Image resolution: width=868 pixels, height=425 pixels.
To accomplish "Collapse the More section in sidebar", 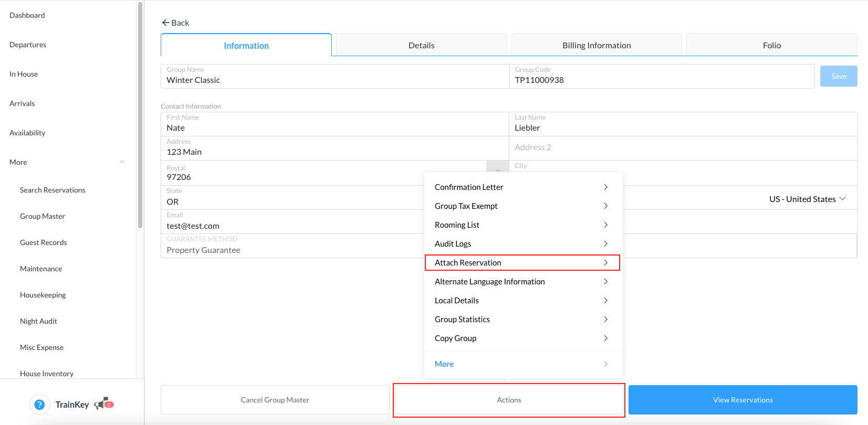I will (122, 162).
